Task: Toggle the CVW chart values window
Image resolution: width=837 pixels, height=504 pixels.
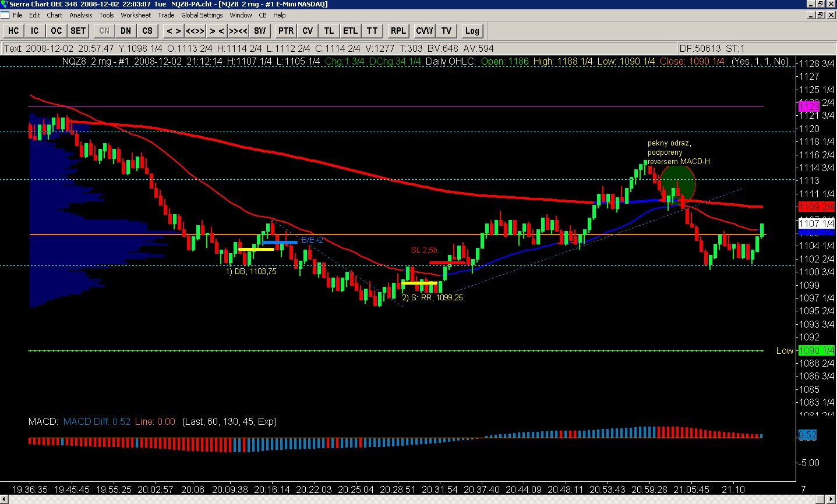Action: tap(424, 31)
